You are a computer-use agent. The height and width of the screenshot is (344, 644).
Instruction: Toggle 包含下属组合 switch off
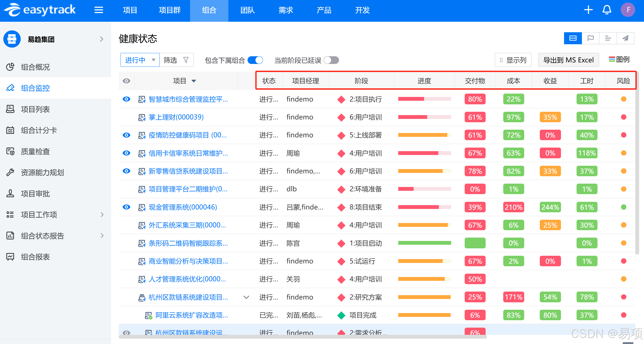255,60
